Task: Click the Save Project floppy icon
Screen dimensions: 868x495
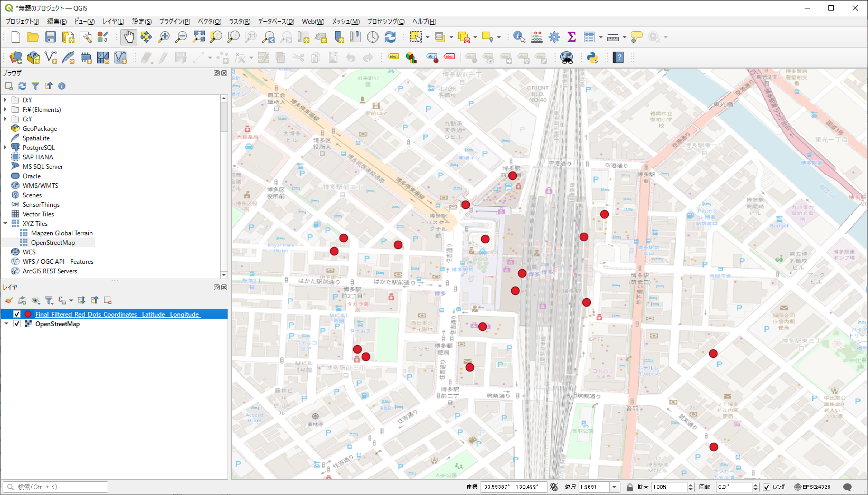Action: click(51, 37)
